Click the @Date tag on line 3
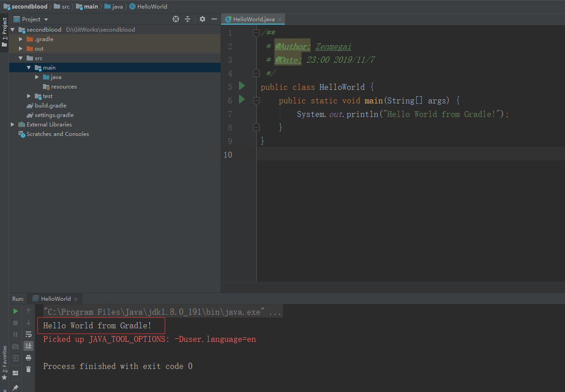Viewport: 565px width, 392px height. [288, 60]
